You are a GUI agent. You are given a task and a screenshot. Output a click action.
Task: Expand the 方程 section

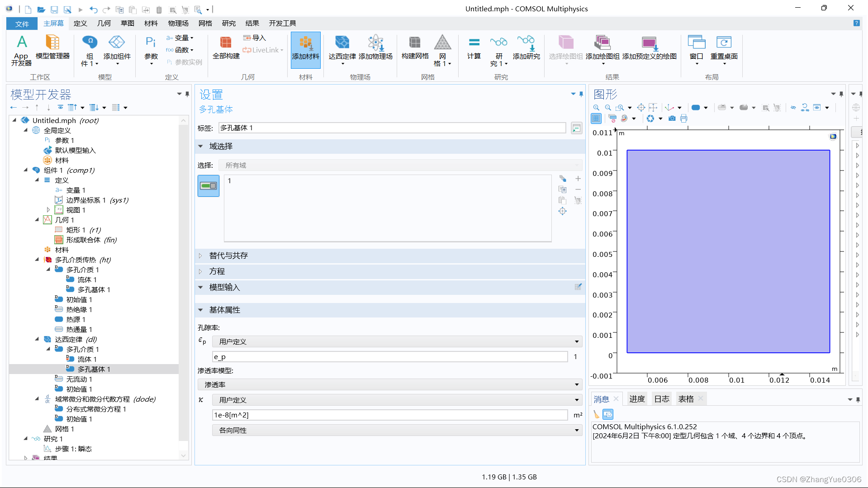point(200,272)
